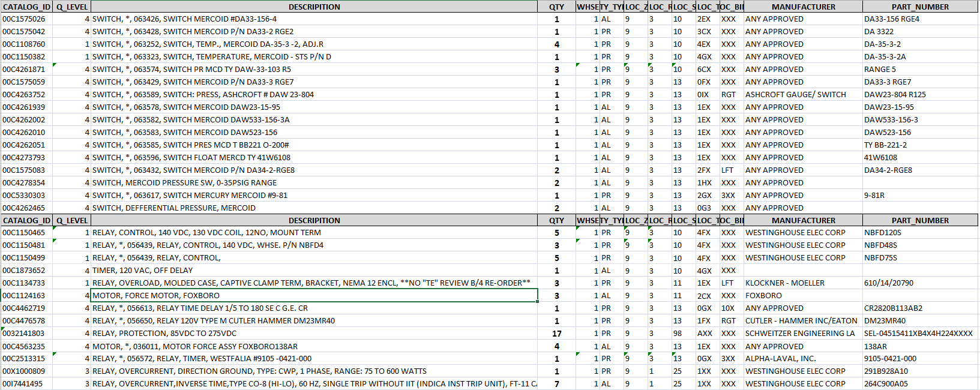
Task: Click location cell '6CX'
Action: (708, 70)
